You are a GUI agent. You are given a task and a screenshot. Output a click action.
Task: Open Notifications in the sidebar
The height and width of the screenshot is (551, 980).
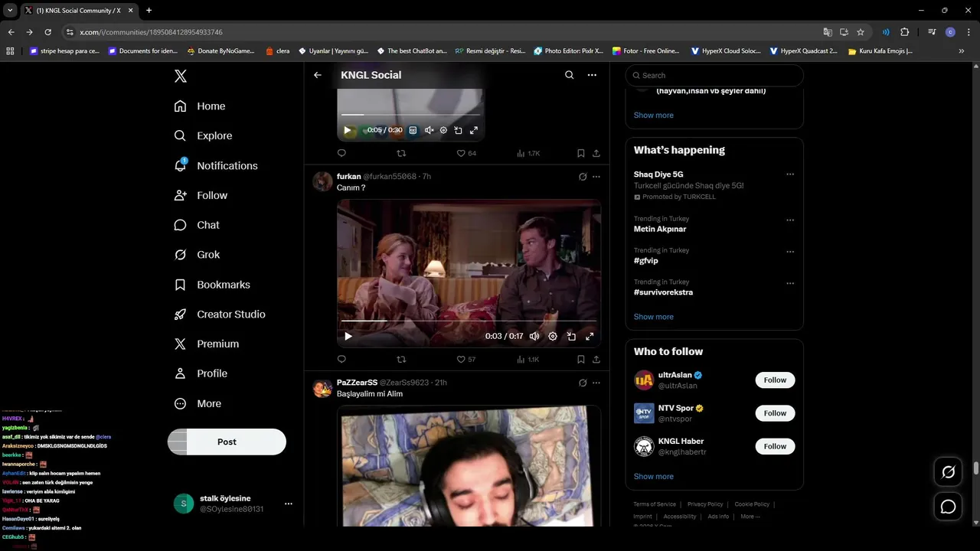216,165
